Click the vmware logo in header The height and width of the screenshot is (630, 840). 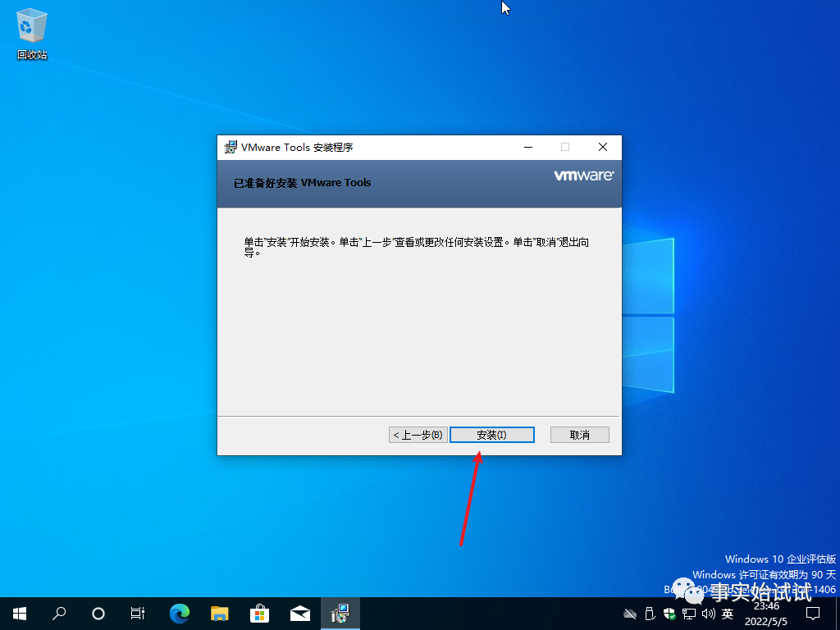pyautogui.click(x=584, y=176)
